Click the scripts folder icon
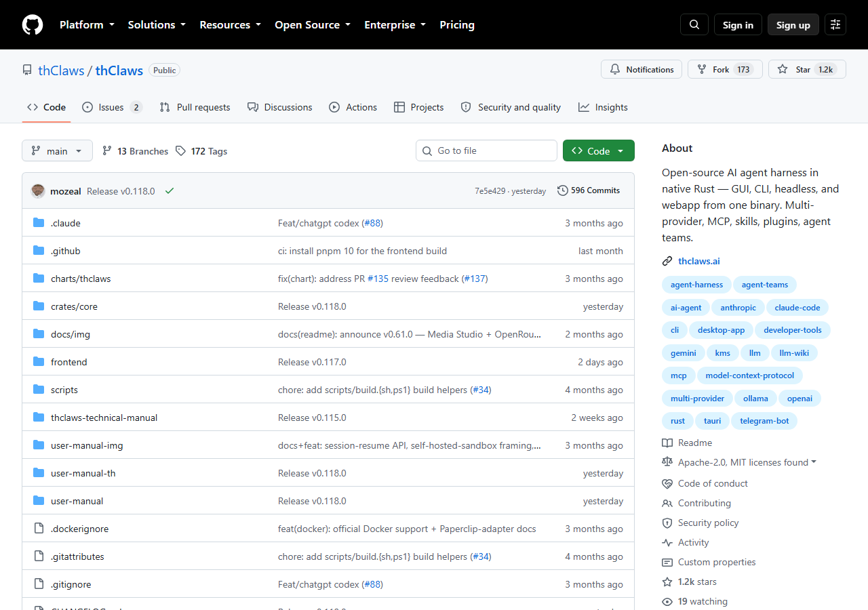The height and width of the screenshot is (610, 868). 39,390
